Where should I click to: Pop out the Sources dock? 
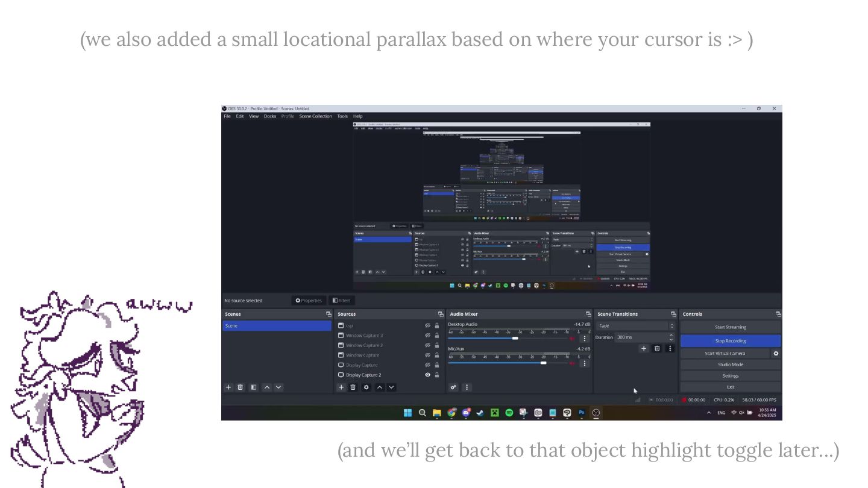click(441, 314)
